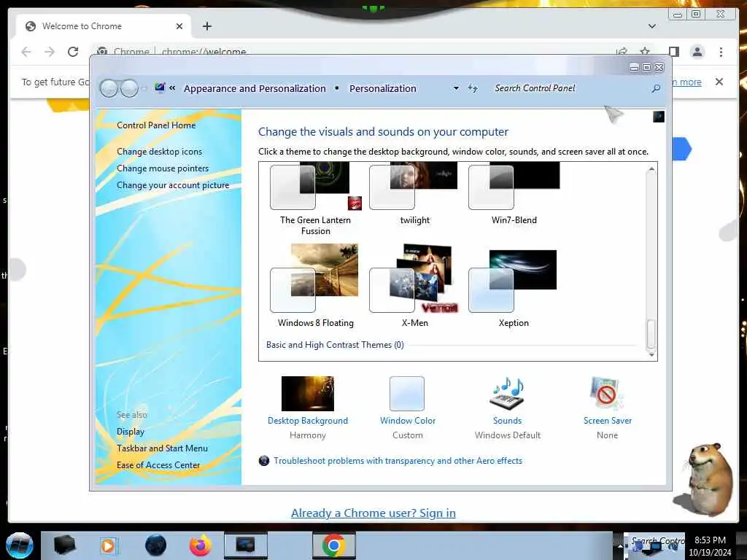Open Chrome tab search chevron
Viewport: 747px width, 560px height.
pyautogui.click(x=651, y=26)
